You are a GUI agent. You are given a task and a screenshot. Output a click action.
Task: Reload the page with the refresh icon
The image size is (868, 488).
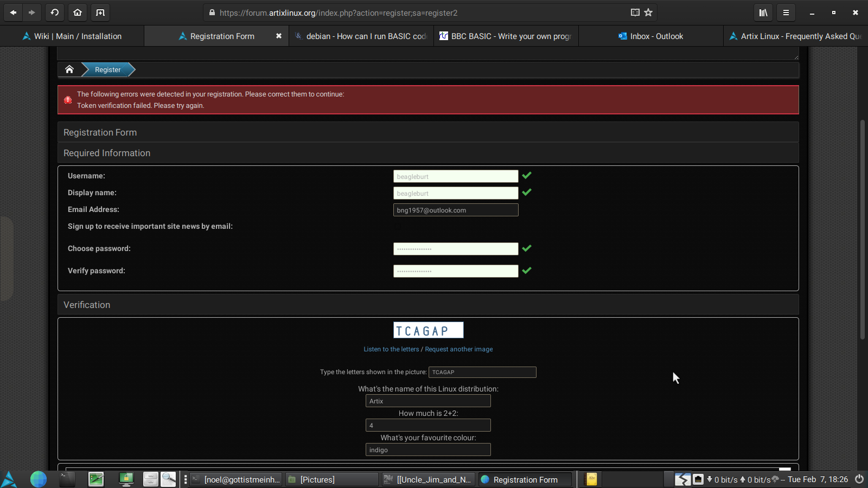55,12
